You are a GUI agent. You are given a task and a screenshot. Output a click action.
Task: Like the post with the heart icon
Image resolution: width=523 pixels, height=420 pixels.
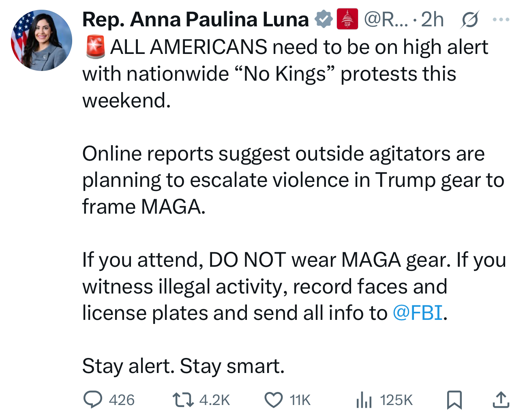[274, 400]
